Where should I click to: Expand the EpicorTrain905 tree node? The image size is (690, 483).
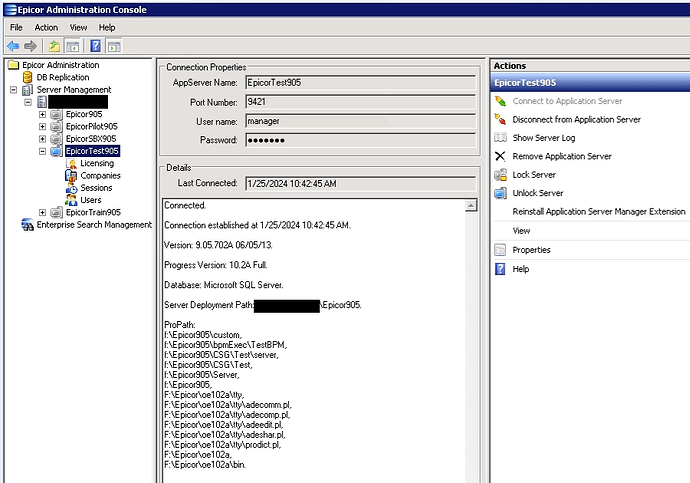tap(42, 212)
